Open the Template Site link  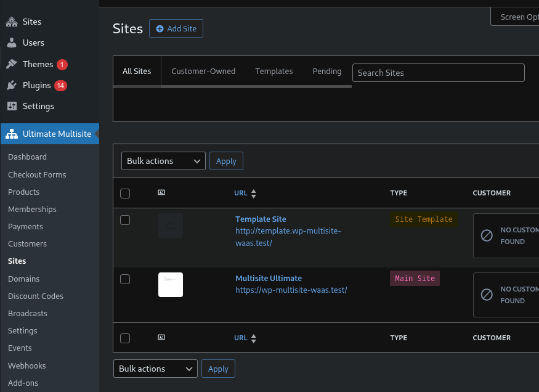click(x=261, y=219)
